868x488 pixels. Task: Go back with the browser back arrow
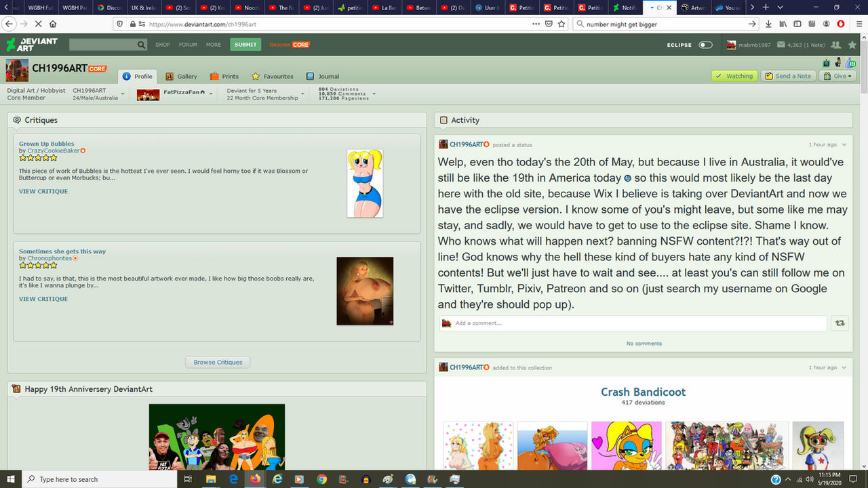point(9,24)
